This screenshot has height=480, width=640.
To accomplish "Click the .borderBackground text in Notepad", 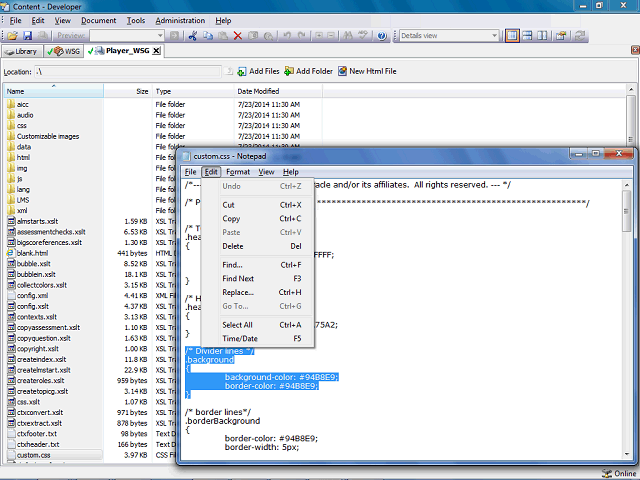I will click(222, 421).
